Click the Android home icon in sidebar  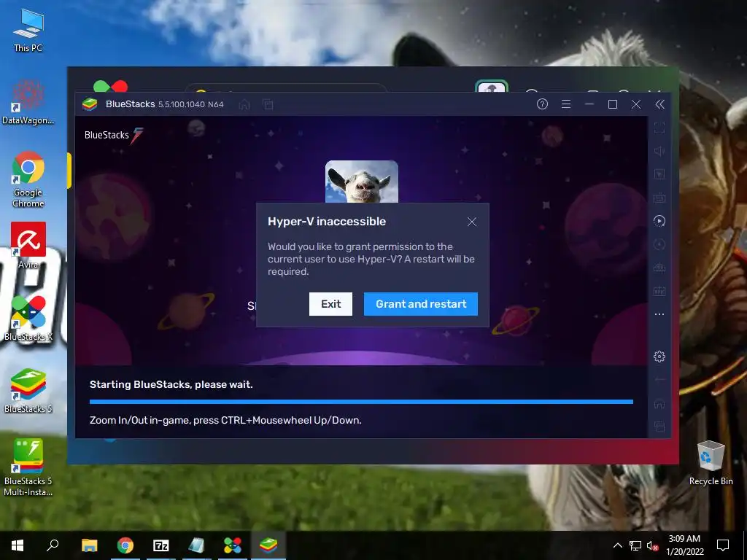pyautogui.click(x=659, y=404)
